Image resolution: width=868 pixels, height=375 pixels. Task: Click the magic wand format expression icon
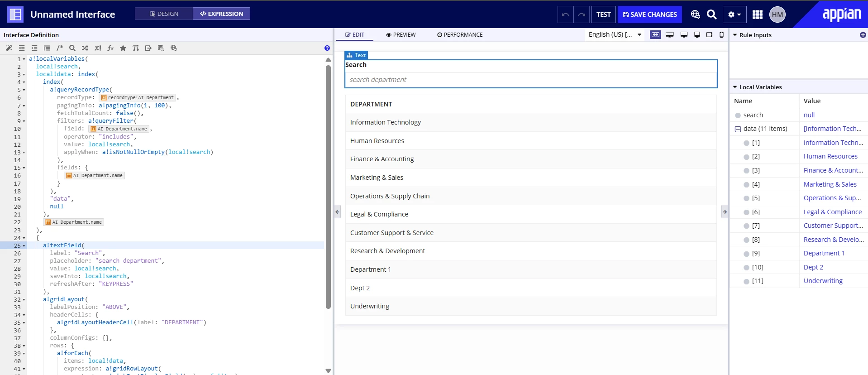pos(9,48)
